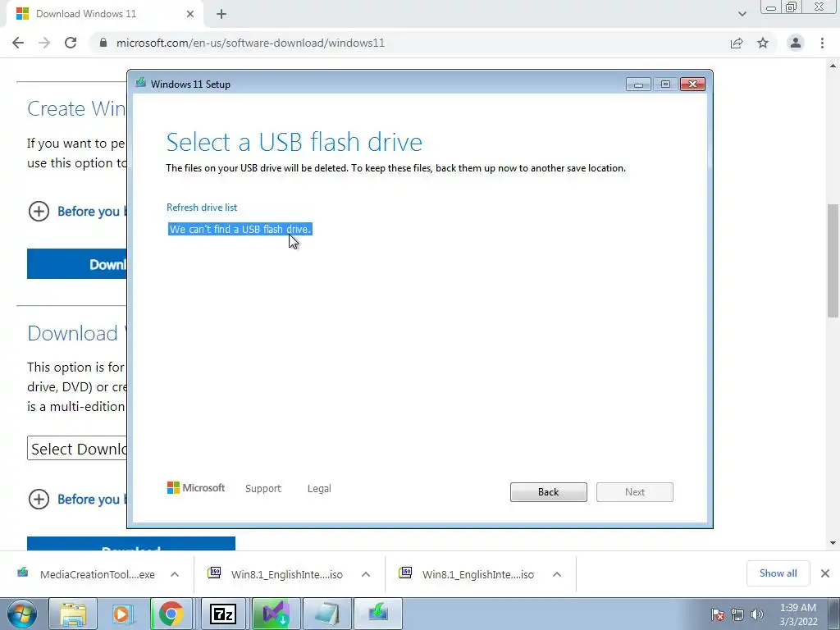Open Visual Studio Installer taskbar icon
Image resolution: width=840 pixels, height=630 pixels.
(x=276, y=614)
